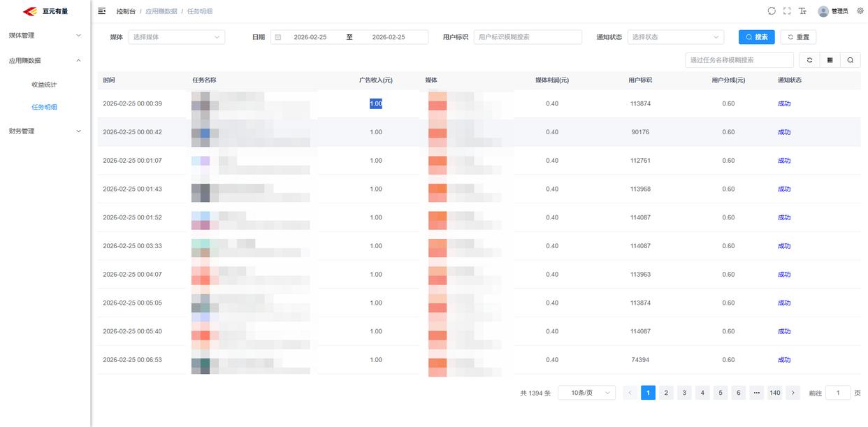The width and height of the screenshot is (868, 427).
Task: Click the 时间 column header
Action: (109, 80)
